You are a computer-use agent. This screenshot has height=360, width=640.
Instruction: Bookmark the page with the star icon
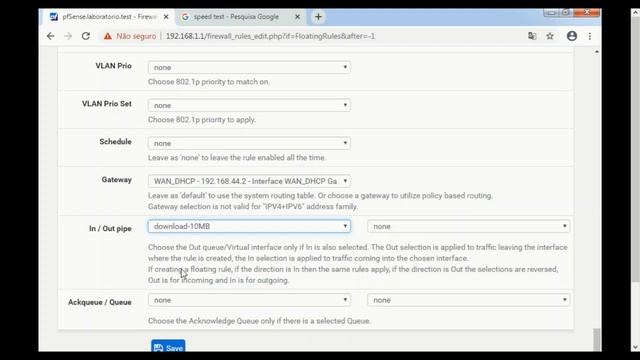pos(550,36)
